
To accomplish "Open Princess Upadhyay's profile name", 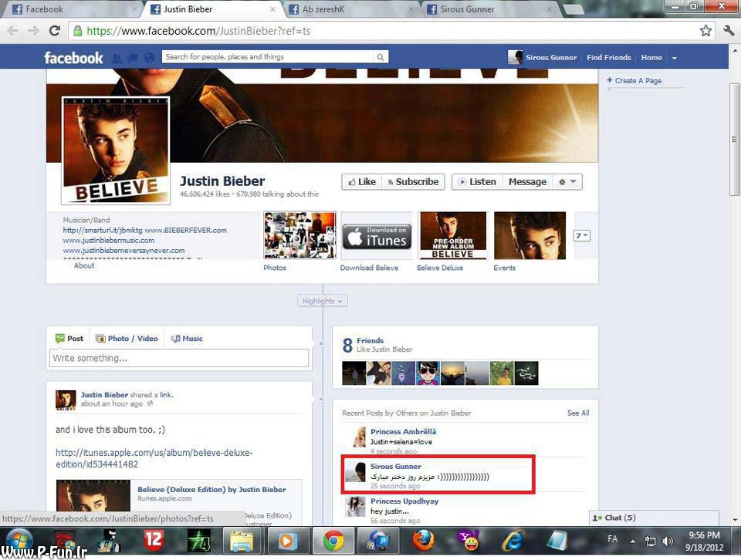I will (x=404, y=501).
